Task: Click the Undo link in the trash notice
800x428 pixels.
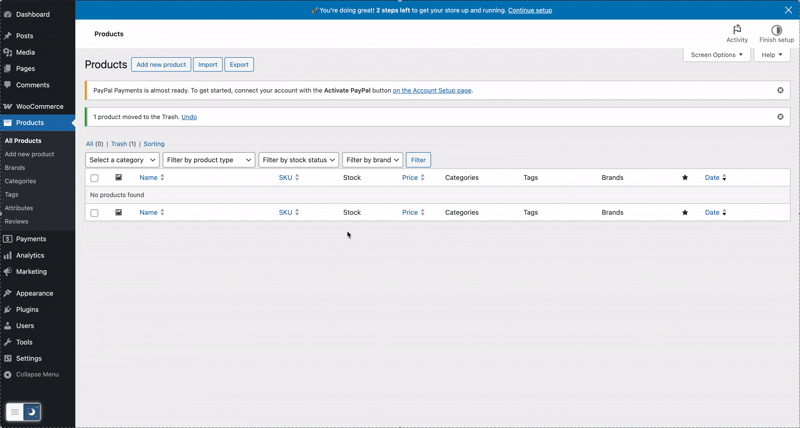Action: point(189,117)
